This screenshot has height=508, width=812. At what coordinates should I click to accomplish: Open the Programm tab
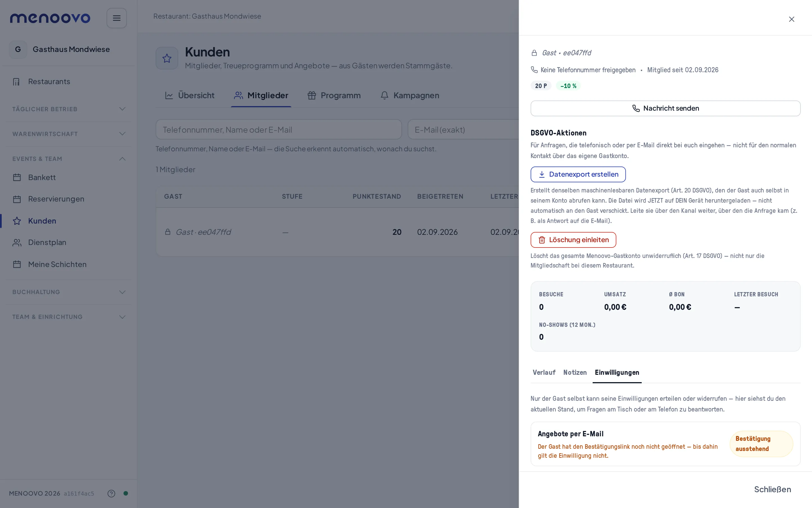pos(334,95)
